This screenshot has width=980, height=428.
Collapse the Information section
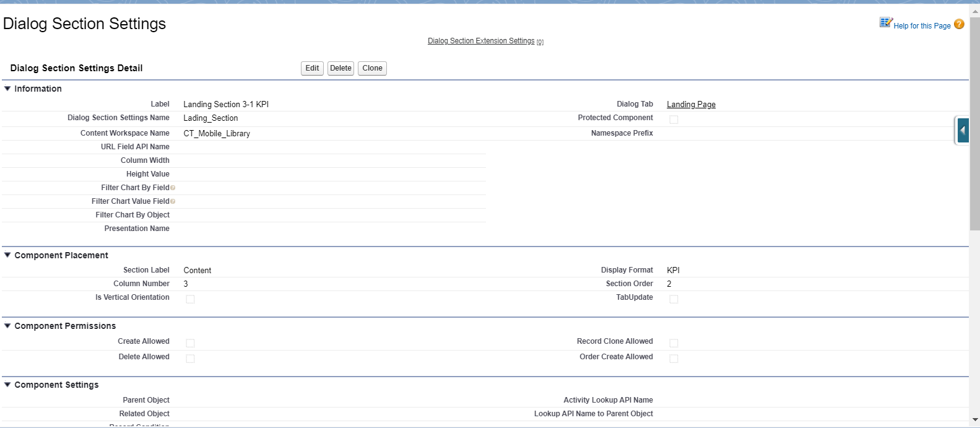click(x=7, y=89)
